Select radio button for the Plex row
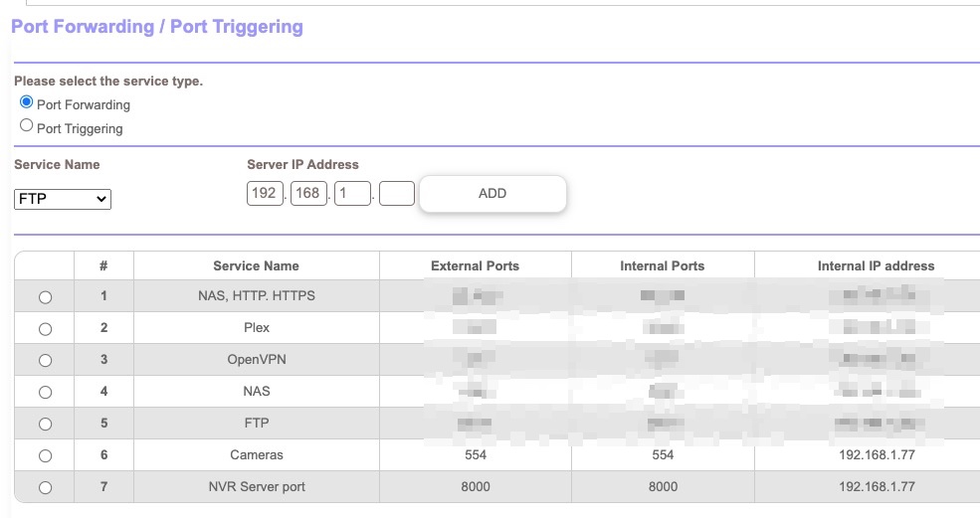980x518 pixels. pyautogui.click(x=45, y=329)
